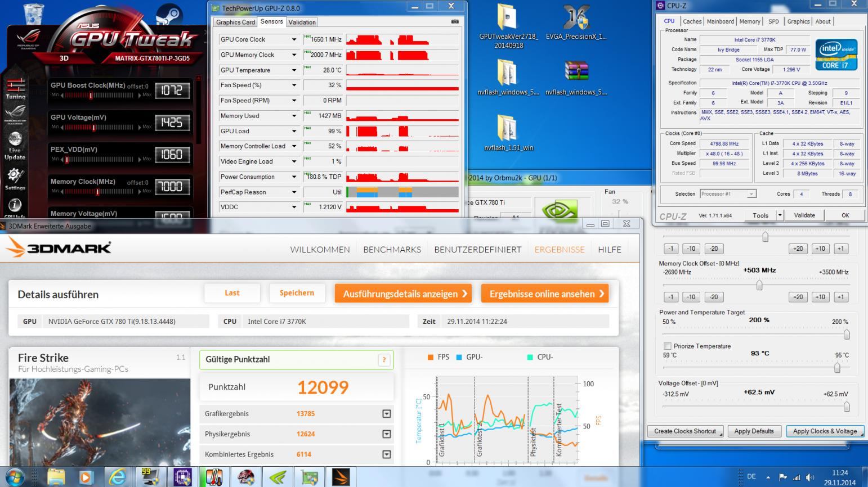This screenshot has height=487, width=868.
Task: Click Apply Clocks & Voltage button
Action: click(x=825, y=431)
